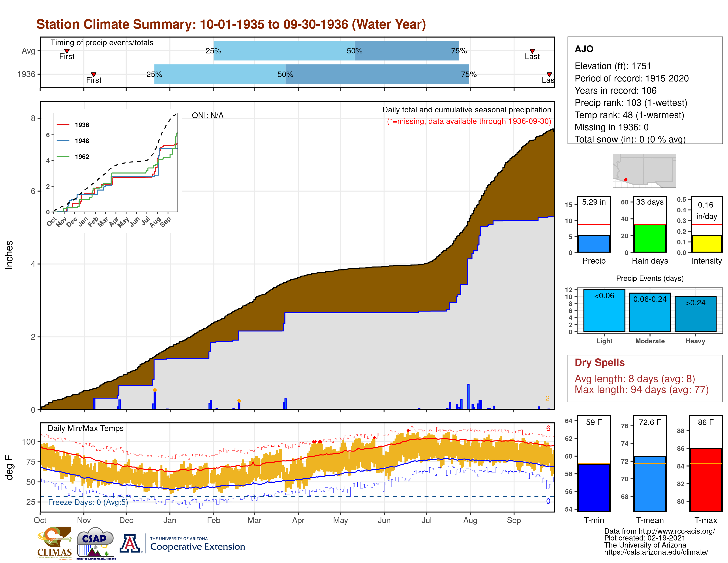Click 'Timing of precip events/totals' label
The width and height of the screenshot is (728, 563).
102,43
